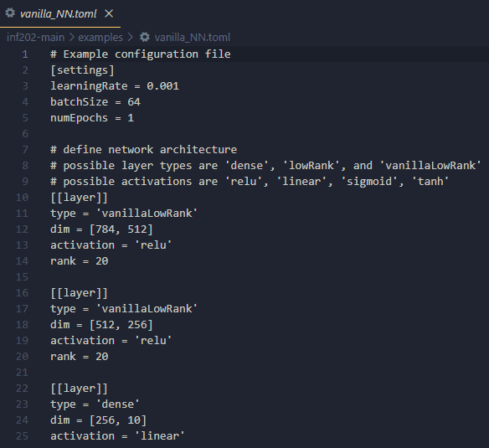Open inf202-main breadcrumb folder

(35, 38)
